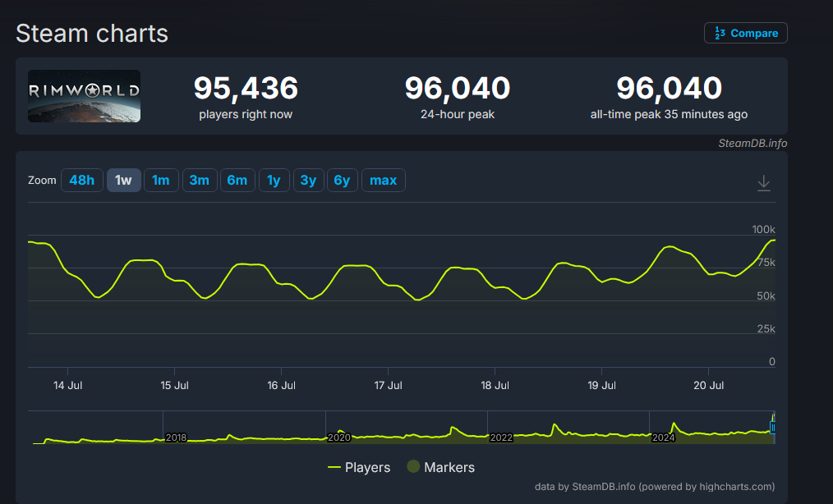Image resolution: width=833 pixels, height=504 pixels.
Task: Click the 75k y-axis label
Action: click(766, 263)
